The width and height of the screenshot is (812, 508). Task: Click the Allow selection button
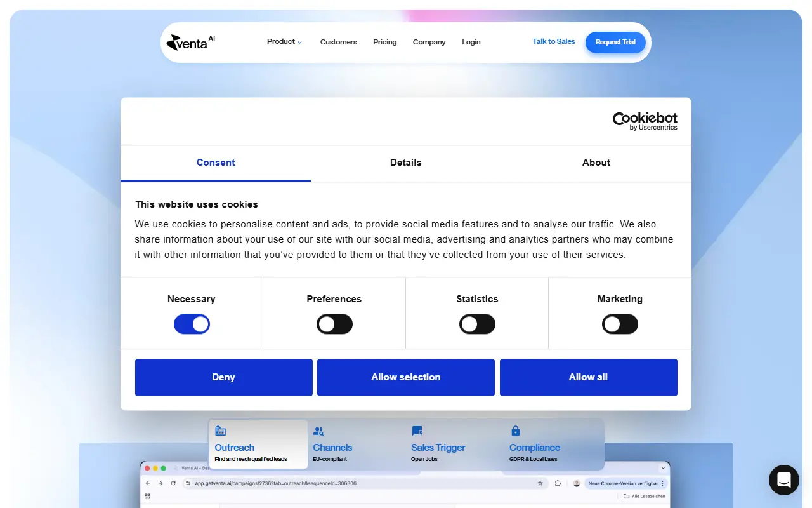pyautogui.click(x=406, y=377)
